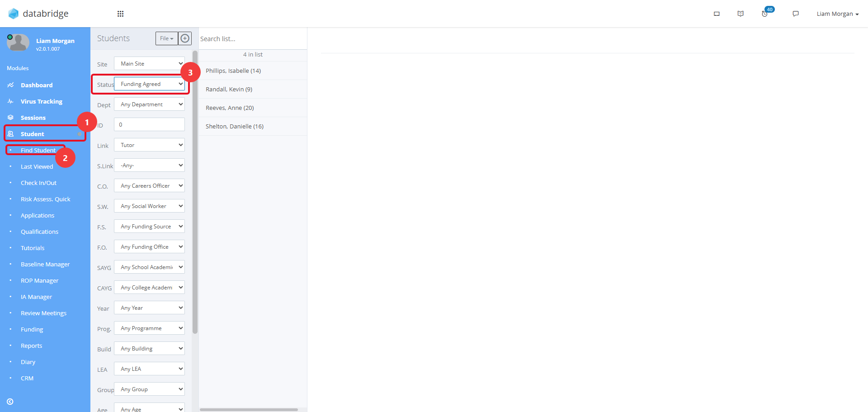Click the databridge logo icon

(14, 14)
